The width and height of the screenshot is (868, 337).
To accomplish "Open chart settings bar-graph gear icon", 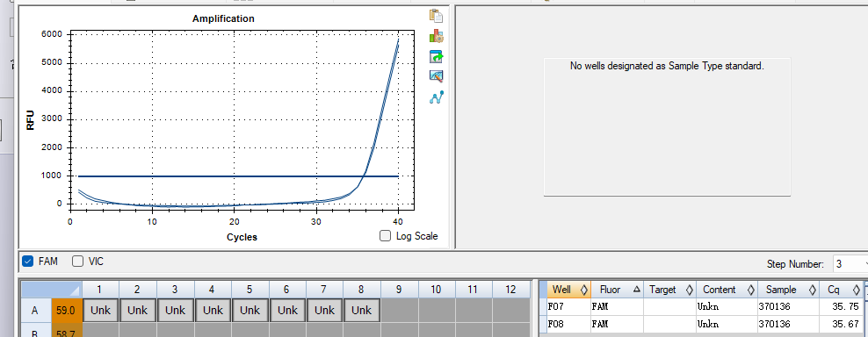I will [437, 37].
